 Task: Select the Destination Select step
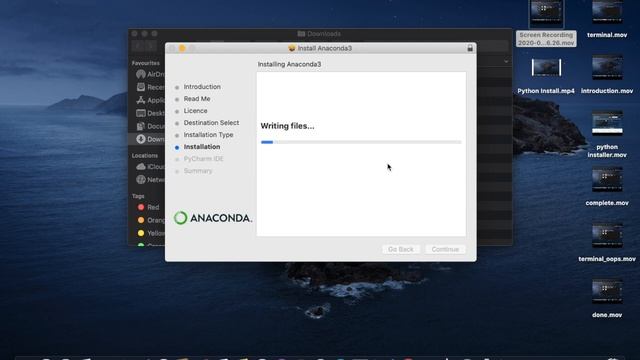coord(211,123)
